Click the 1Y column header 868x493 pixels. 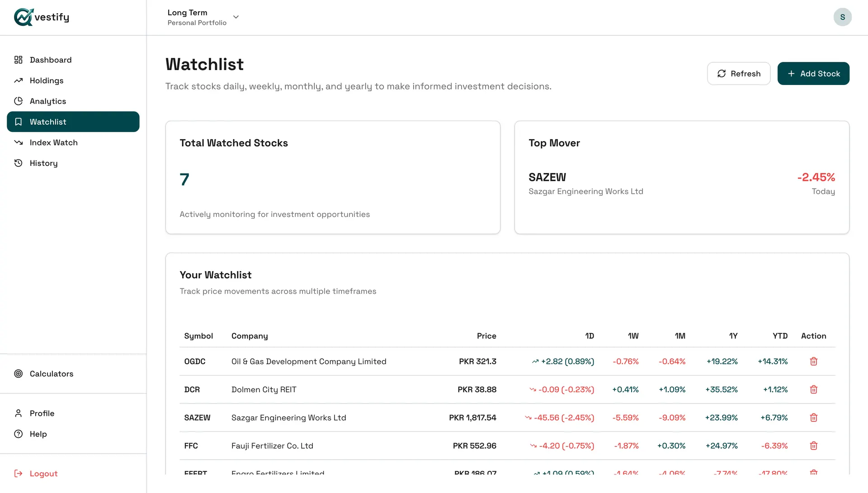pyautogui.click(x=733, y=336)
